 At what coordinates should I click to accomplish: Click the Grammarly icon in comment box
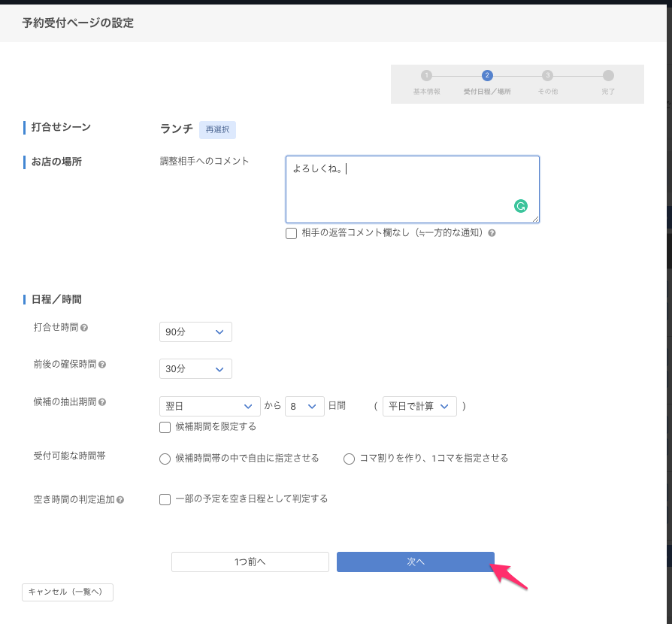point(521,206)
